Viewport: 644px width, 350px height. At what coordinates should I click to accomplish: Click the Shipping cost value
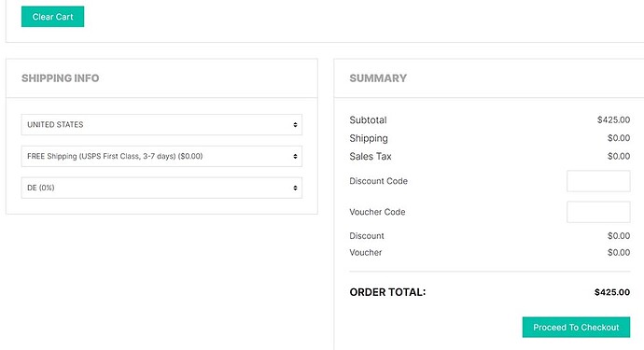pyautogui.click(x=619, y=138)
